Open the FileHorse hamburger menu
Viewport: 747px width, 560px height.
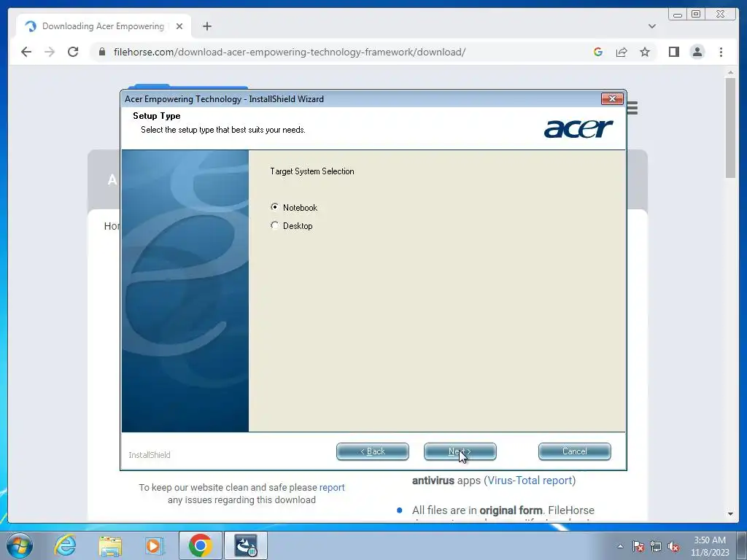pyautogui.click(x=632, y=108)
